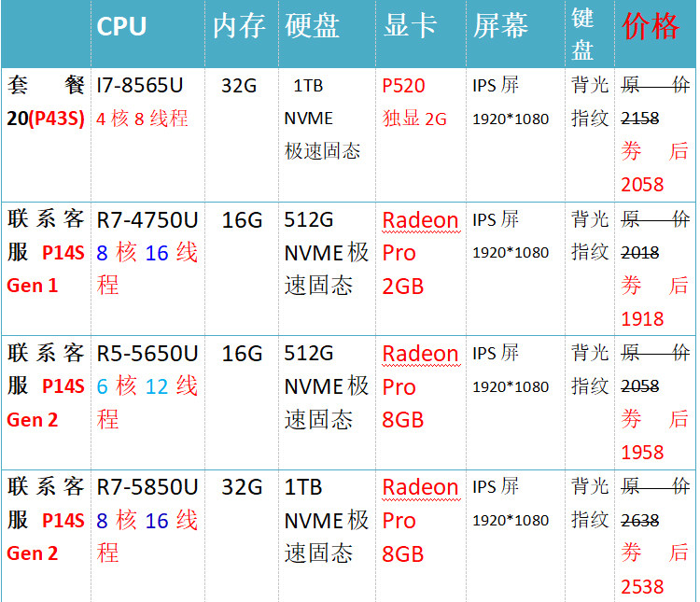
Task: Select the coupon price 1918
Action: (642, 319)
